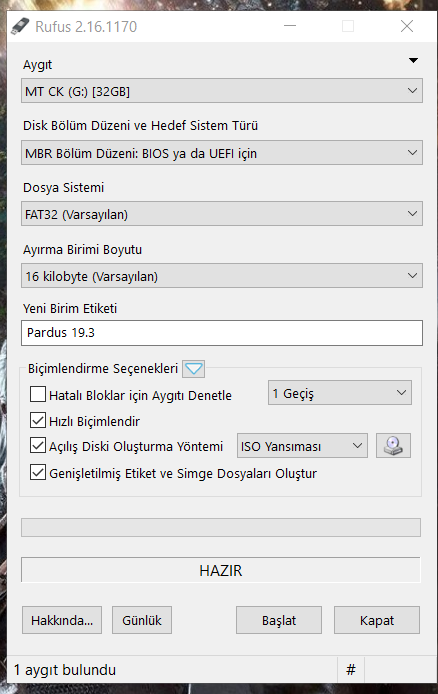
Task: Click the hash symbol in status bar
Action: (351, 669)
